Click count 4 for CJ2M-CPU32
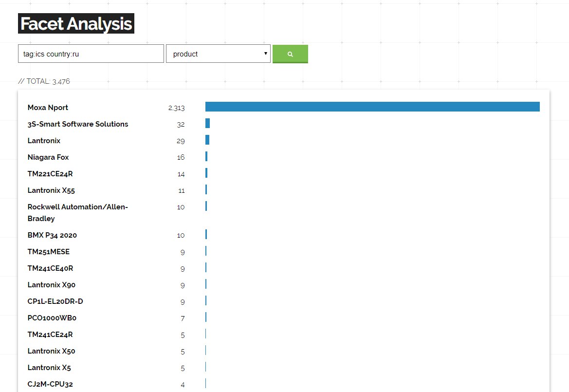 point(183,384)
